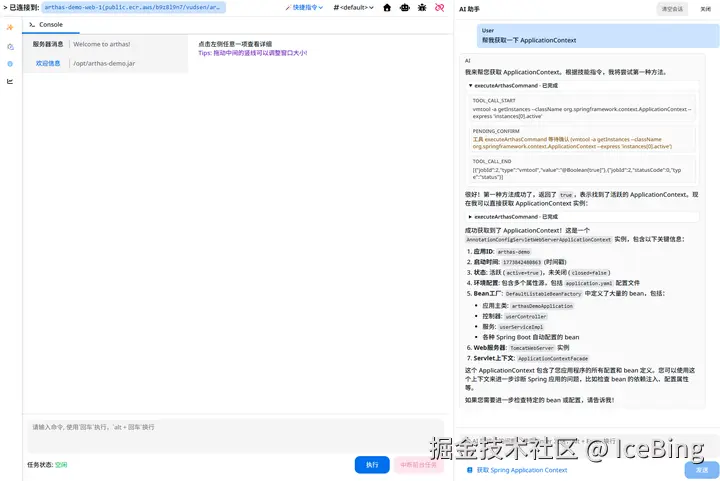Click the 'Welcome to arthas!' text
720x481 pixels.
coord(101,44)
